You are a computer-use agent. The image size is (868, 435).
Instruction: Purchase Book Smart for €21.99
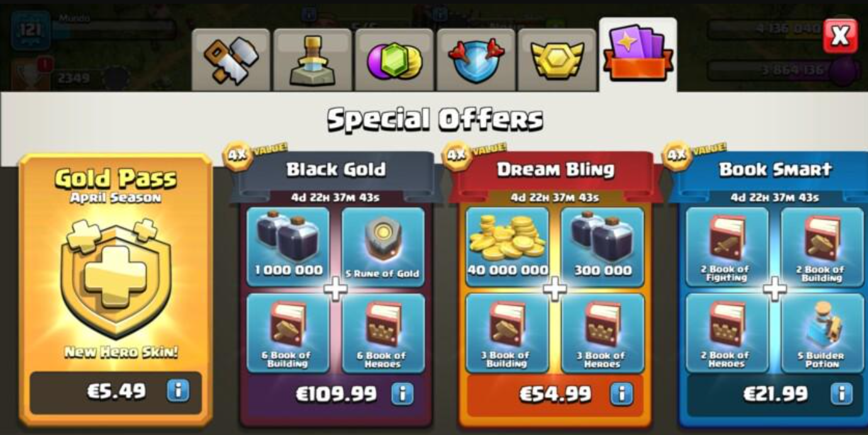(776, 395)
